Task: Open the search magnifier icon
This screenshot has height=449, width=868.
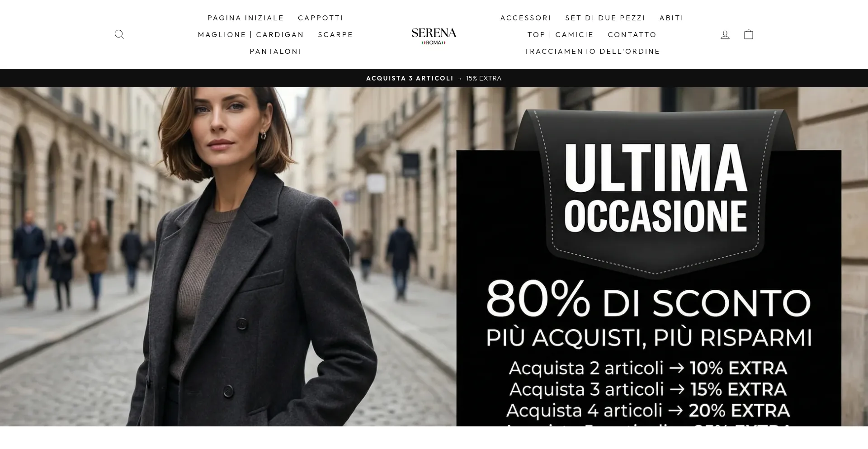Action: point(119,34)
